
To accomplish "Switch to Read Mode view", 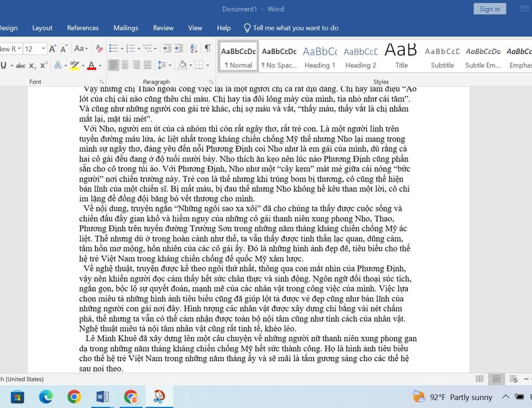I will pyautogui.click(x=480, y=379).
